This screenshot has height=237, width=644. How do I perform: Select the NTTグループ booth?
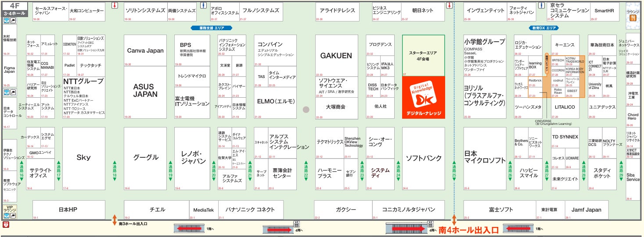tap(84, 98)
